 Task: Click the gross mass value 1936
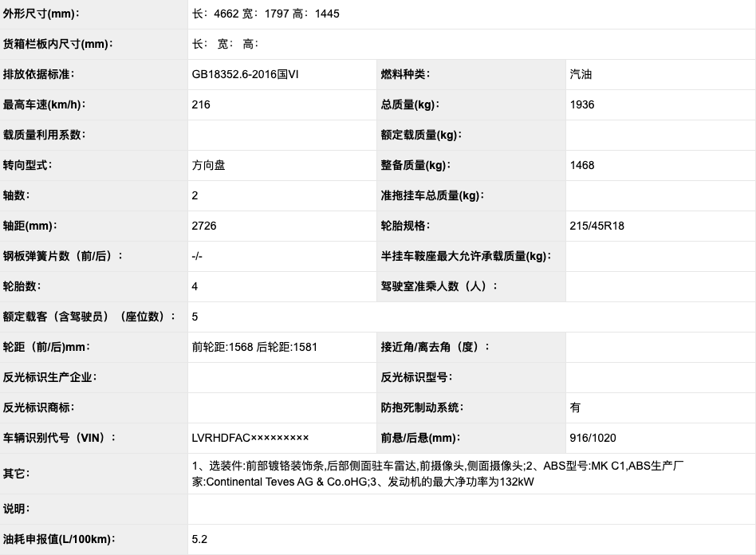point(581,104)
